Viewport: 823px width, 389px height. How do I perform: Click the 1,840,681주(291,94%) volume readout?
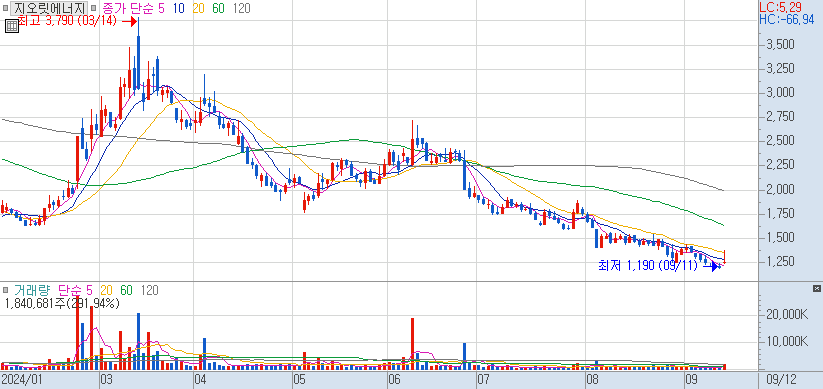tap(63, 303)
